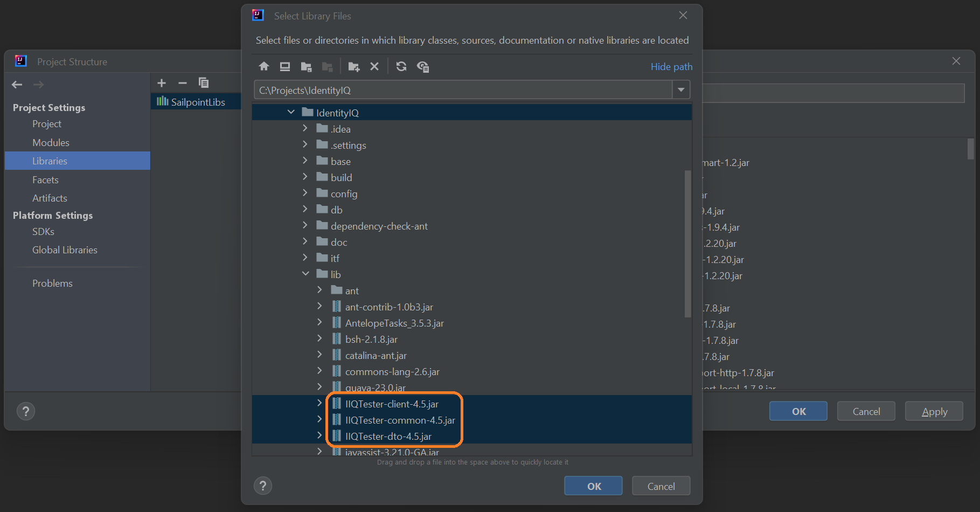Navigate forward arrow in Project Structure
Image resolution: width=980 pixels, height=512 pixels.
[38, 85]
